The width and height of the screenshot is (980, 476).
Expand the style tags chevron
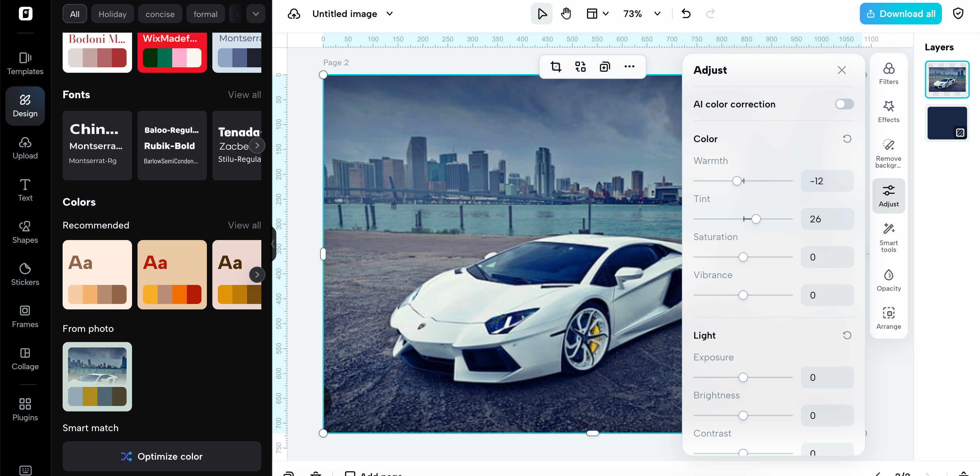[256, 14]
